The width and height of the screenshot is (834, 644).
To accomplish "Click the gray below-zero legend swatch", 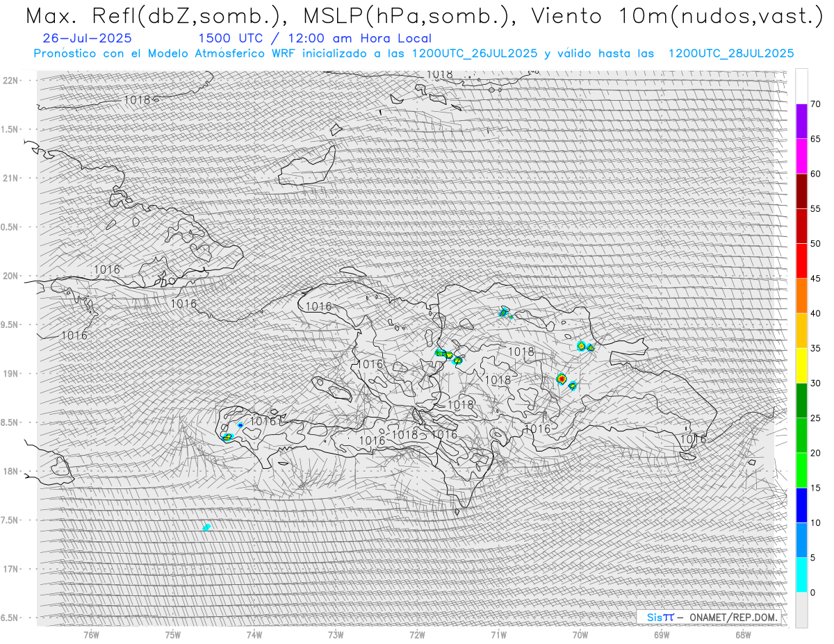I will tap(801, 609).
